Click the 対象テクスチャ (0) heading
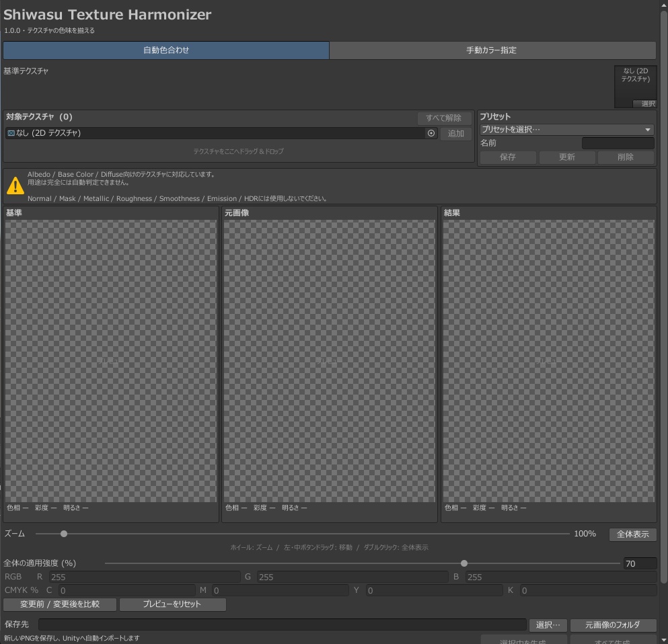Screen dimensions: 668x644 [x=39, y=117]
